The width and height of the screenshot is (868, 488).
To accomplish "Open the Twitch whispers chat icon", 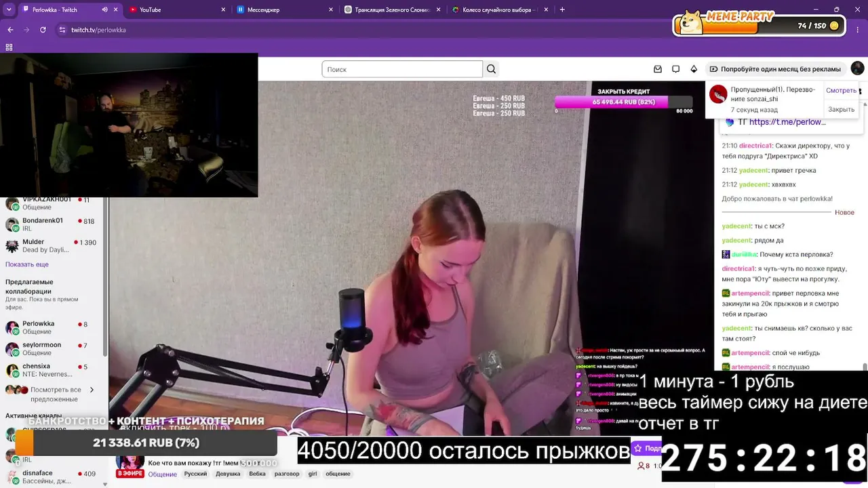I will click(676, 69).
